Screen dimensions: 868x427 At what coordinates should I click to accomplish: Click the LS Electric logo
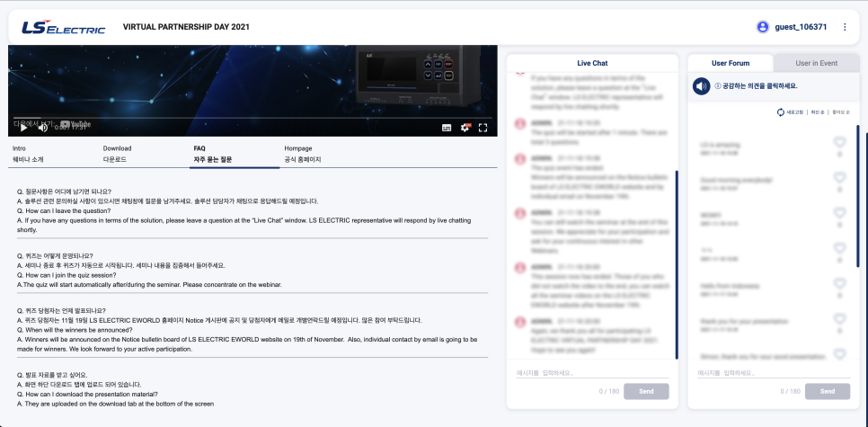(63, 27)
